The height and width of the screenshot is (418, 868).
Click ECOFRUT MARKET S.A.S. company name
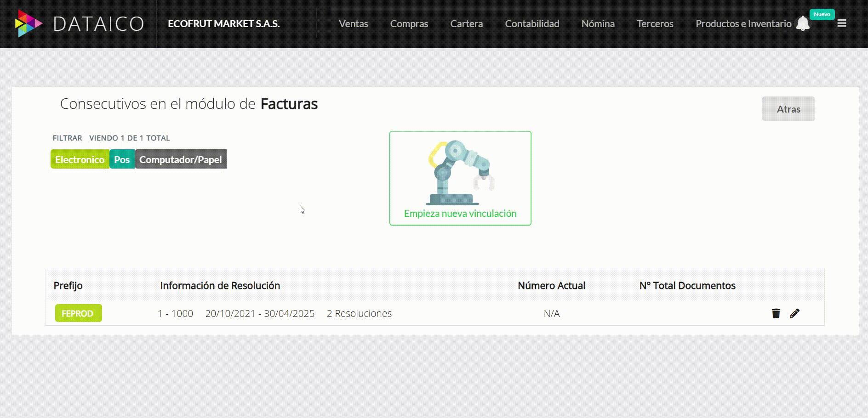(x=224, y=23)
